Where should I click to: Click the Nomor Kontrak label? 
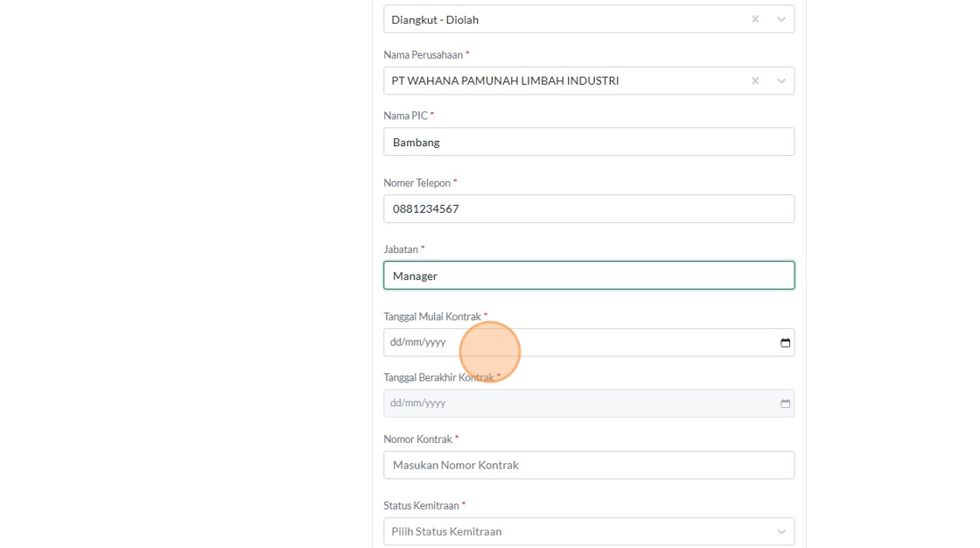click(x=417, y=439)
